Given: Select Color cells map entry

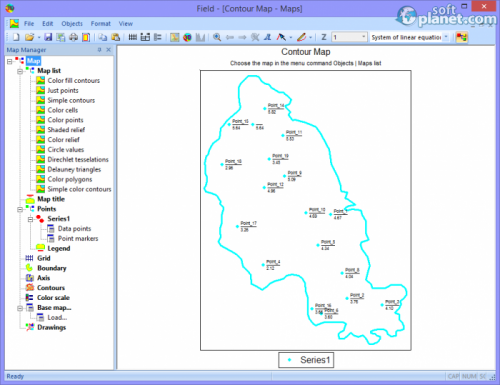Looking at the screenshot, I should pyautogui.click(x=63, y=110).
